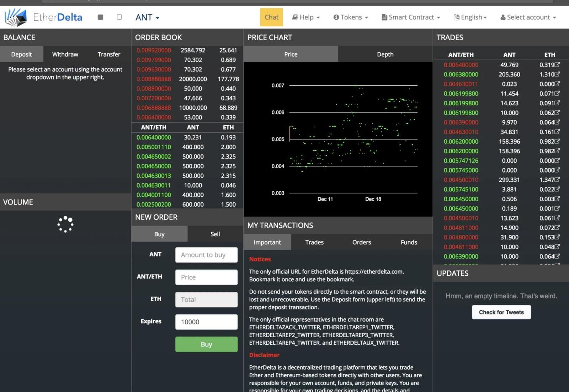The width and height of the screenshot is (569, 392).
Task: Click trade price 0.006380000
Action: coord(461,74)
